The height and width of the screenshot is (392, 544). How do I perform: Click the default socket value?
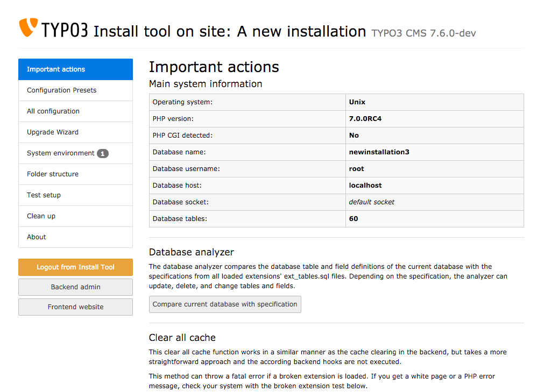(372, 202)
